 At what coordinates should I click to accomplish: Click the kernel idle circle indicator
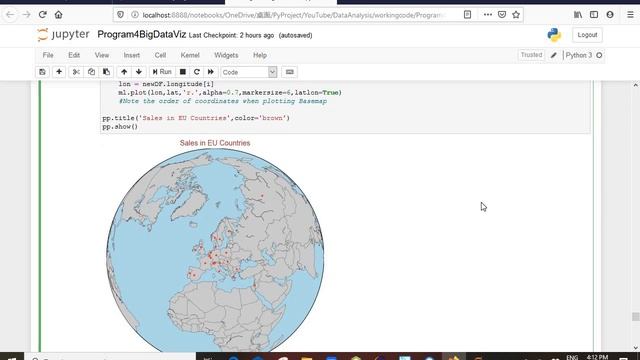pos(599,55)
